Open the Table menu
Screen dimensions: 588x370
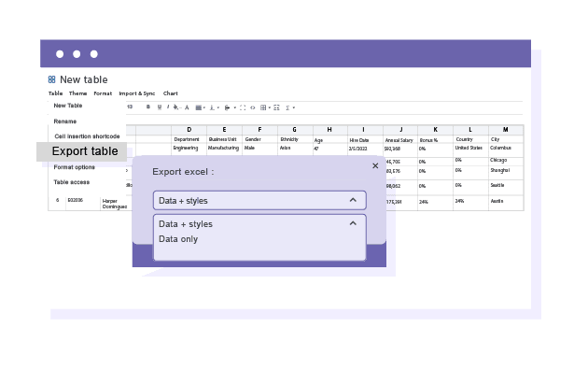(55, 93)
